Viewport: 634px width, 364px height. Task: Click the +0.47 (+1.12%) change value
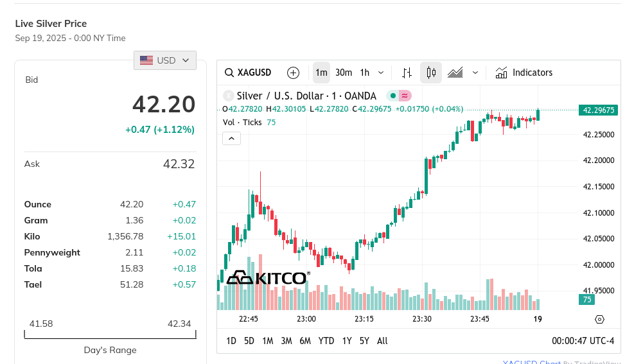coord(160,130)
